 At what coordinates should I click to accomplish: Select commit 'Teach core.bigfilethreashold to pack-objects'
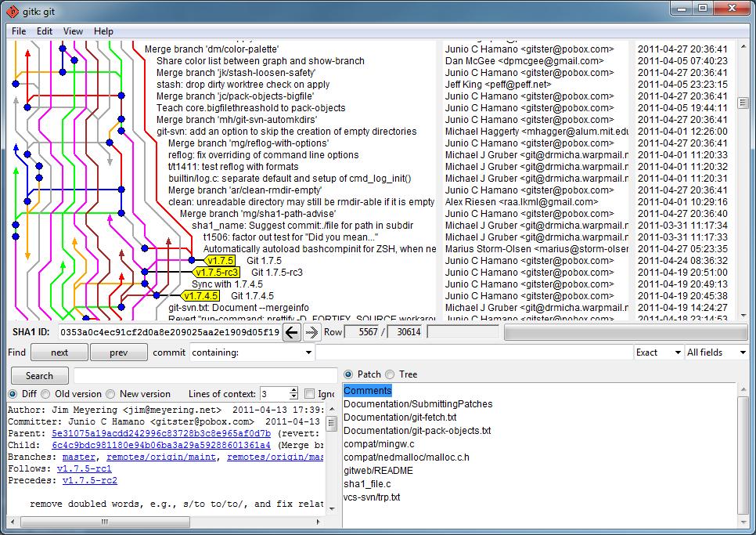pos(250,108)
